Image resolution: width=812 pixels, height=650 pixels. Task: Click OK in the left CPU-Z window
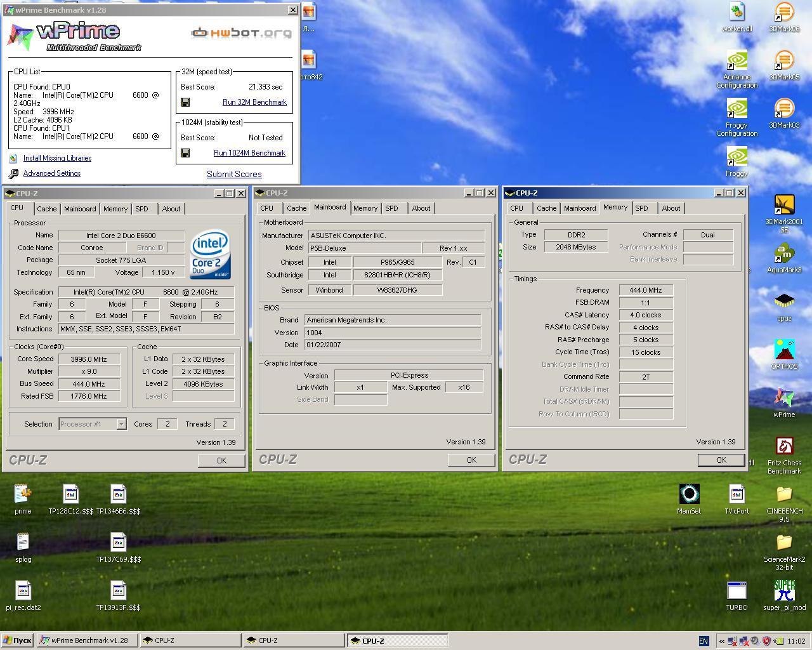pyautogui.click(x=221, y=461)
